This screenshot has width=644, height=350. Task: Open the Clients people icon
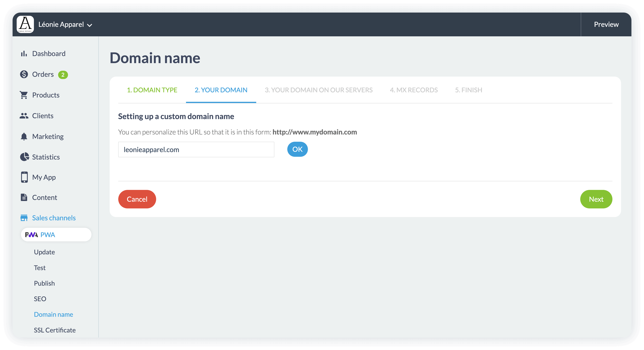pyautogui.click(x=24, y=115)
